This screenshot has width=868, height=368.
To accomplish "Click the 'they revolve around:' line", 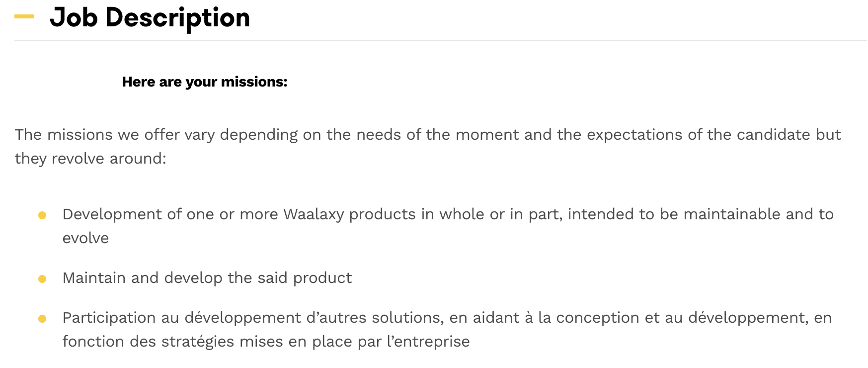I will (x=90, y=159).
